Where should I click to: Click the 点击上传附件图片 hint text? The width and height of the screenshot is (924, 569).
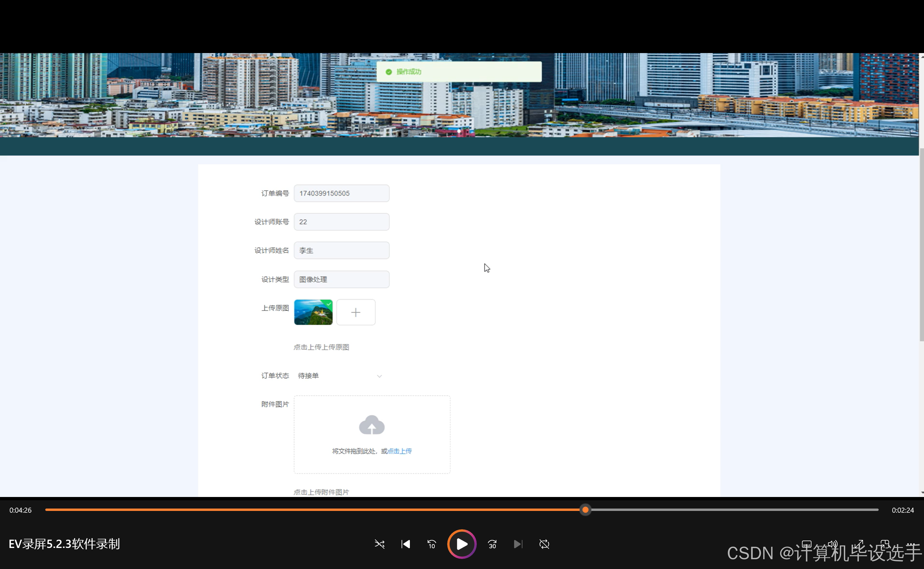pyautogui.click(x=321, y=492)
